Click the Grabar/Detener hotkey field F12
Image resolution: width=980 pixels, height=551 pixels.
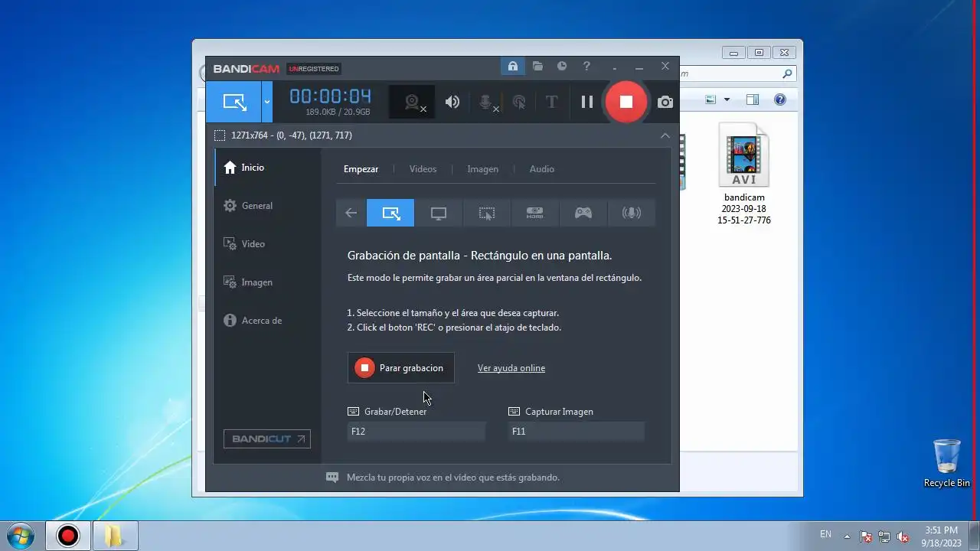coord(416,432)
